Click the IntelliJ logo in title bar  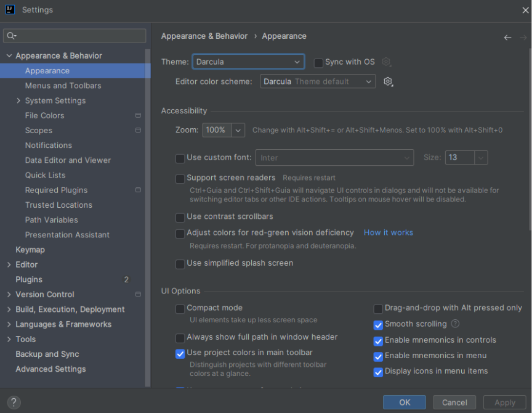(10, 9)
